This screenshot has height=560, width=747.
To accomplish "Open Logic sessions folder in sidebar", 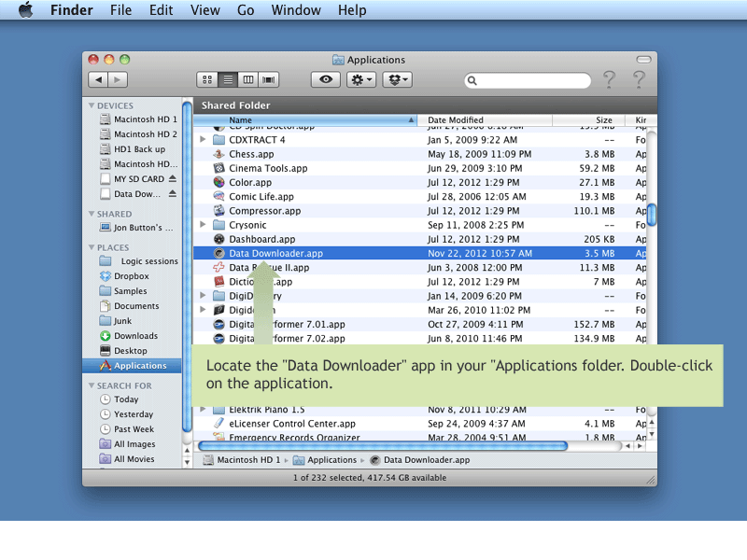I will [x=138, y=261].
